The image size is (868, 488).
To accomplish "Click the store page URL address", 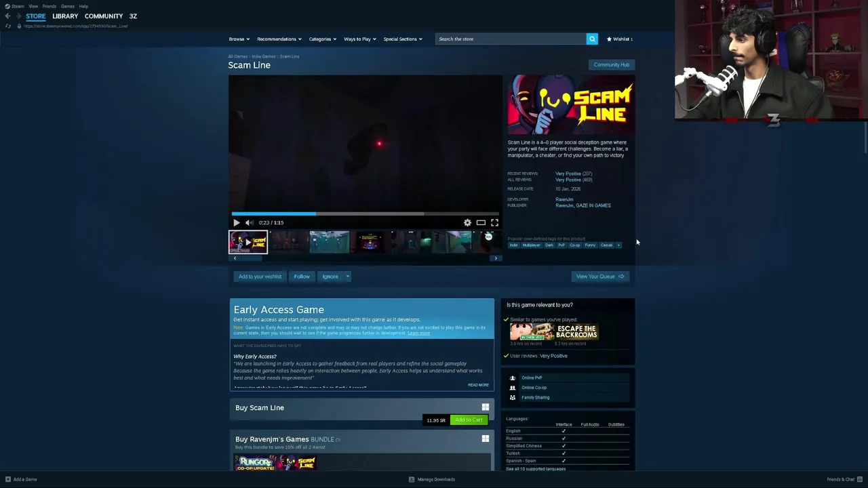I will [76, 26].
